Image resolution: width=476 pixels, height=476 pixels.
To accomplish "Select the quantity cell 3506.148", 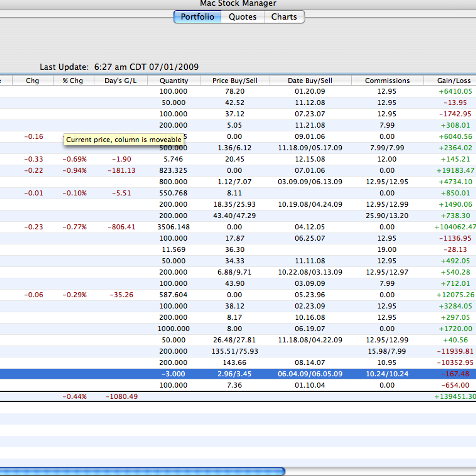I will pyautogui.click(x=173, y=227).
